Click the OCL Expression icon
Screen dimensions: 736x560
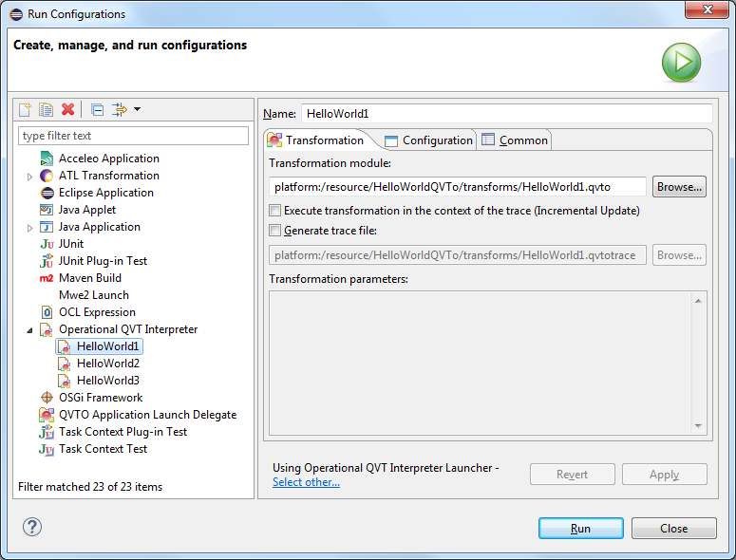(x=47, y=312)
